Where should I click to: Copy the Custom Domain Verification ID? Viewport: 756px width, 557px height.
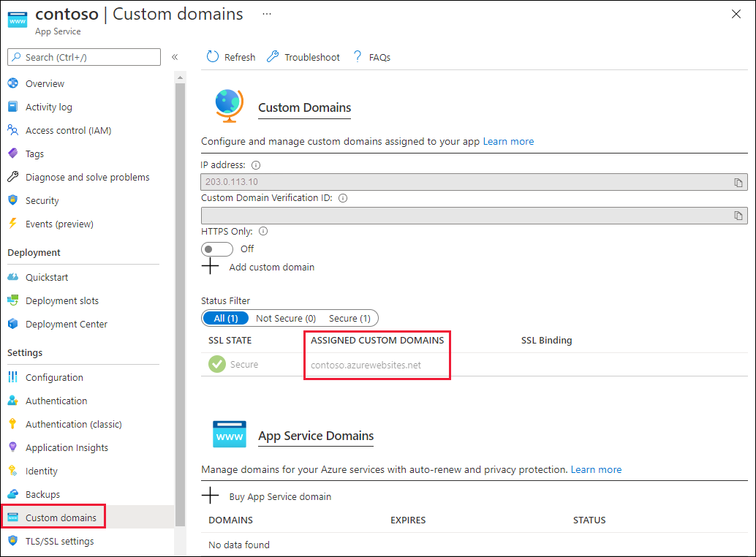[738, 216]
